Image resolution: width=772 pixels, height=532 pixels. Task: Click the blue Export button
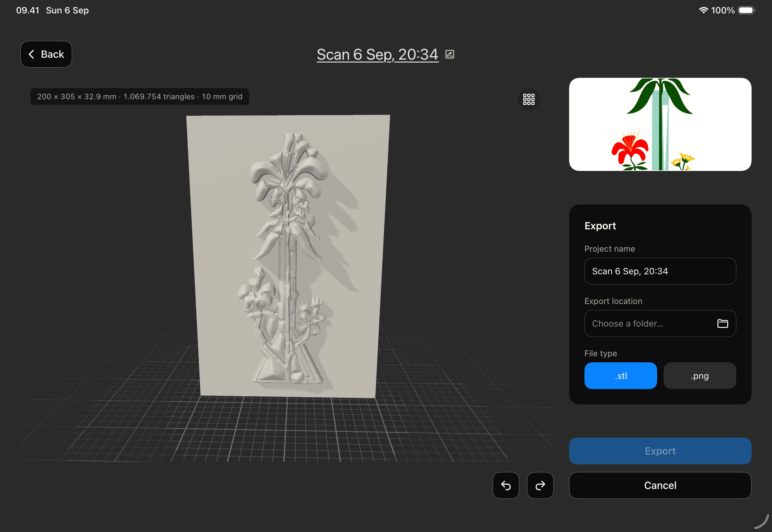click(x=660, y=451)
